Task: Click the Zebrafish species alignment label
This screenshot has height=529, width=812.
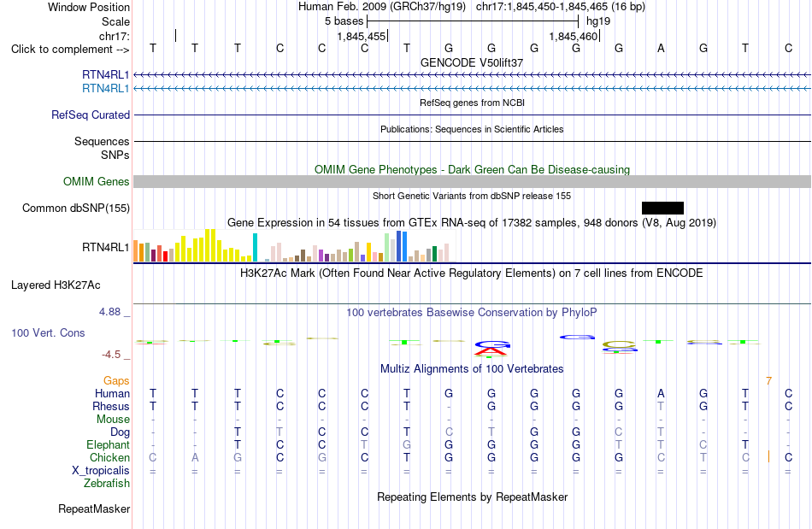Action: point(107,484)
